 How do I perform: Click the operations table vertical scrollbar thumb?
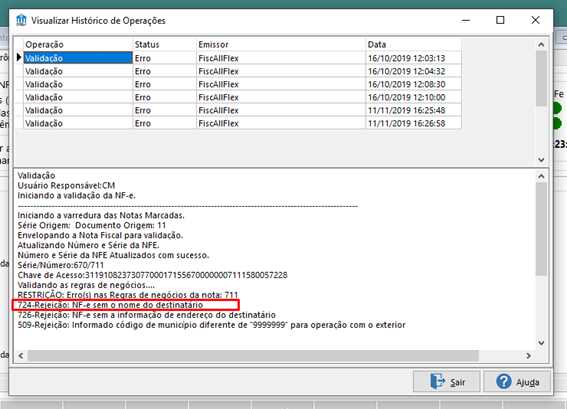tap(541, 78)
